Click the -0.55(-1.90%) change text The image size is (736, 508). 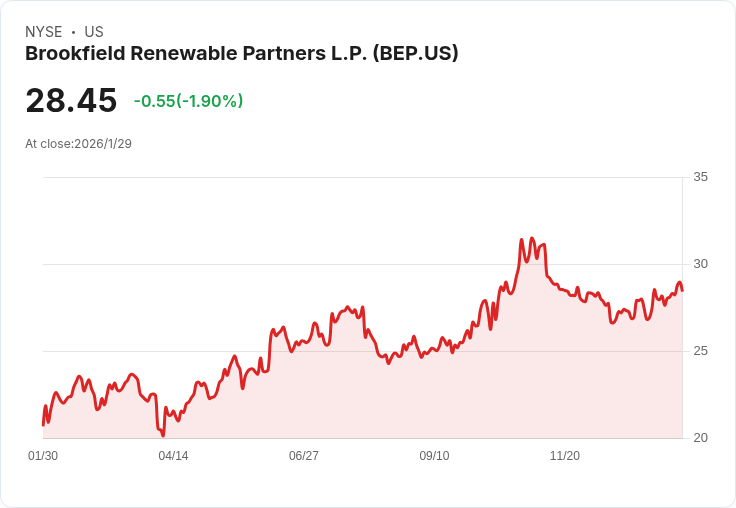[188, 101]
